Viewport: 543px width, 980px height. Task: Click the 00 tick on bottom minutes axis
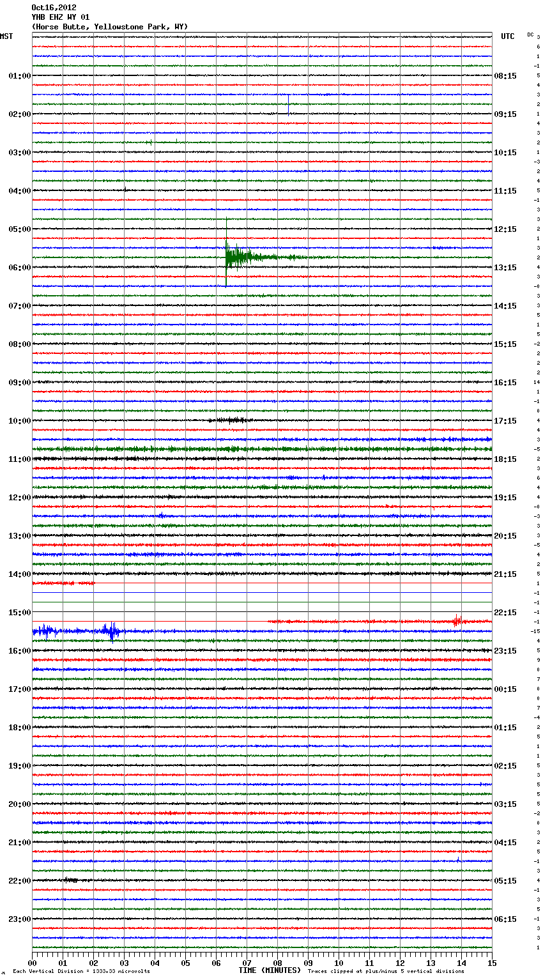point(32,962)
